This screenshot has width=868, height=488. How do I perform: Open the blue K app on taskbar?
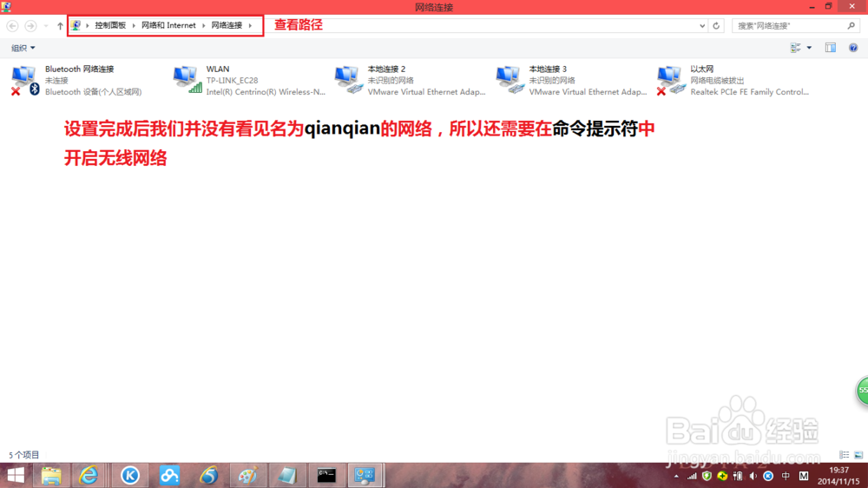tap(130, 475)
